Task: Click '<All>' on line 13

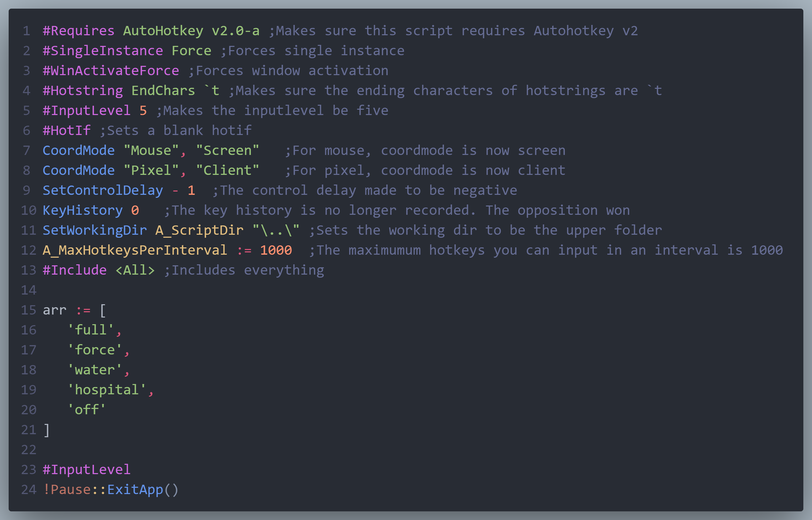Action: coord(135,270)
